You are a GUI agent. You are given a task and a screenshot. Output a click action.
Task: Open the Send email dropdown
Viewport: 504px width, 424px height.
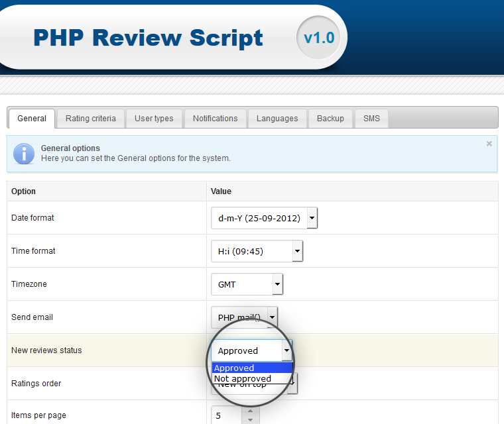point(244,317)
